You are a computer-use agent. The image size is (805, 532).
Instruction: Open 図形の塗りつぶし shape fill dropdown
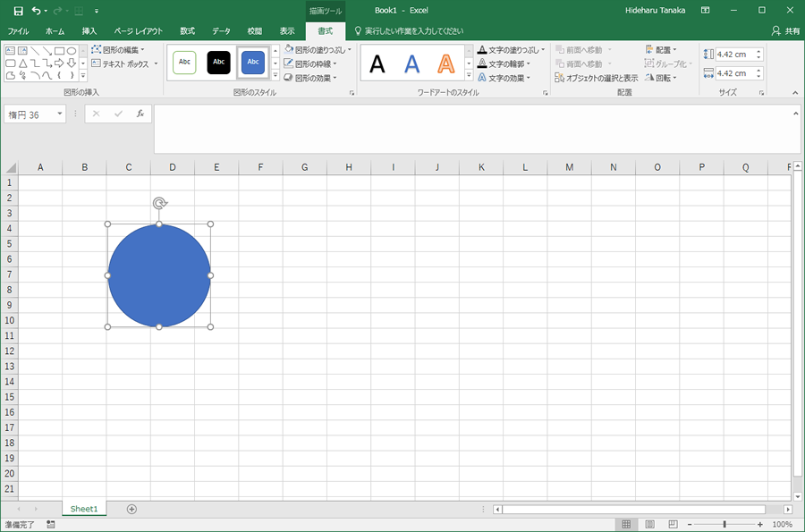click(318, 50)
